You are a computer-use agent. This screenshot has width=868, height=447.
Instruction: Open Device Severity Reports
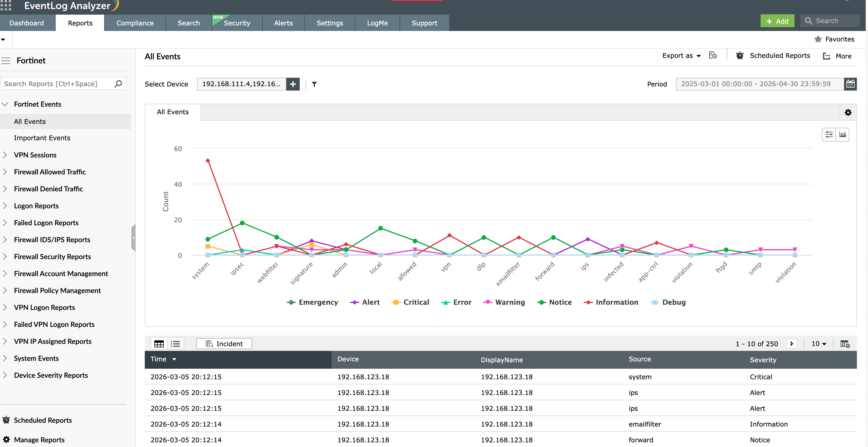coord(51,375)
